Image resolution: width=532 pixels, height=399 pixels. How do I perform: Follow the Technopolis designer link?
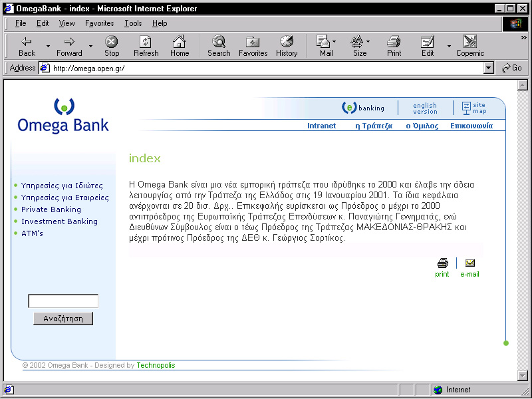[156, 365]
